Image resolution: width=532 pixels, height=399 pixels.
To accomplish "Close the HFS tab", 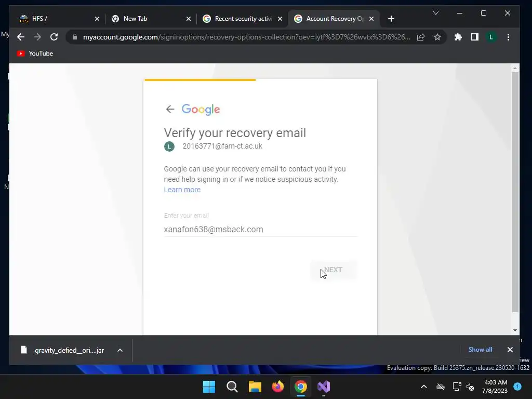I will (97, 19).
